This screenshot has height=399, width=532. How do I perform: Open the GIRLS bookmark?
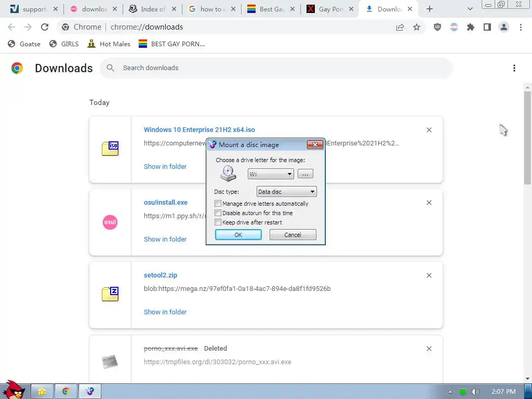tap(64, 44)
